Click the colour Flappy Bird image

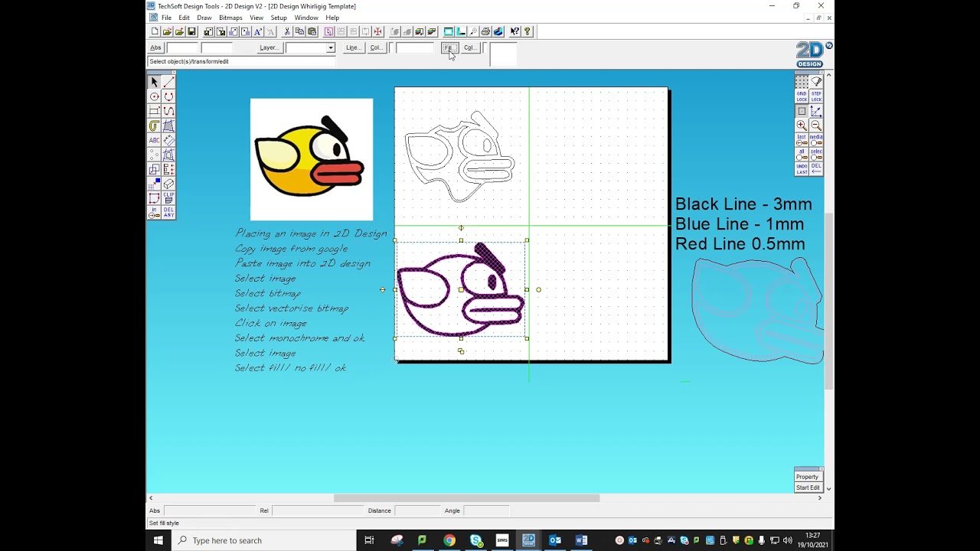coord(312,159)
